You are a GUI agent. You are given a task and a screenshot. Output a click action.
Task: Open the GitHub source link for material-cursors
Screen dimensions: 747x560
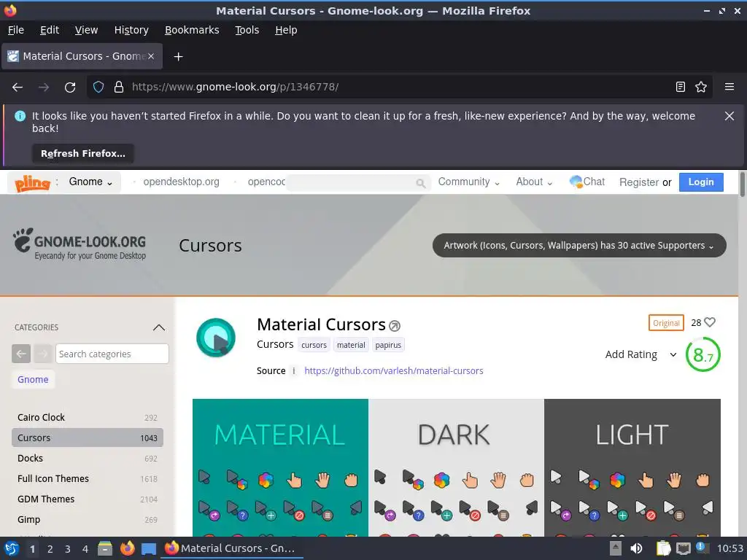pyautogui.click(x=393, y=371)
